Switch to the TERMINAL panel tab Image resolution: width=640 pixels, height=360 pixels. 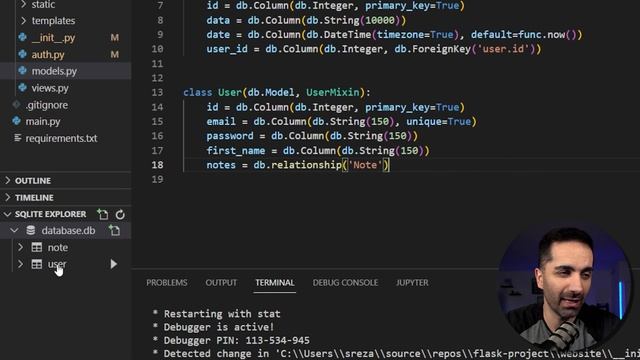(275, 282)
